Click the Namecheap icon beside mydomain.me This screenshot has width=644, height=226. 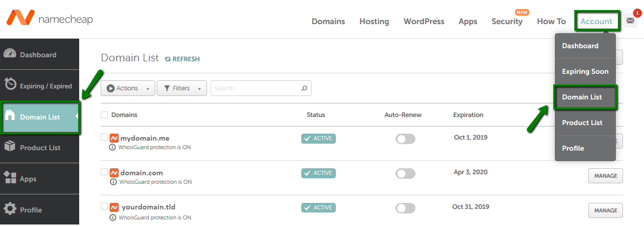tap(114, 138)
